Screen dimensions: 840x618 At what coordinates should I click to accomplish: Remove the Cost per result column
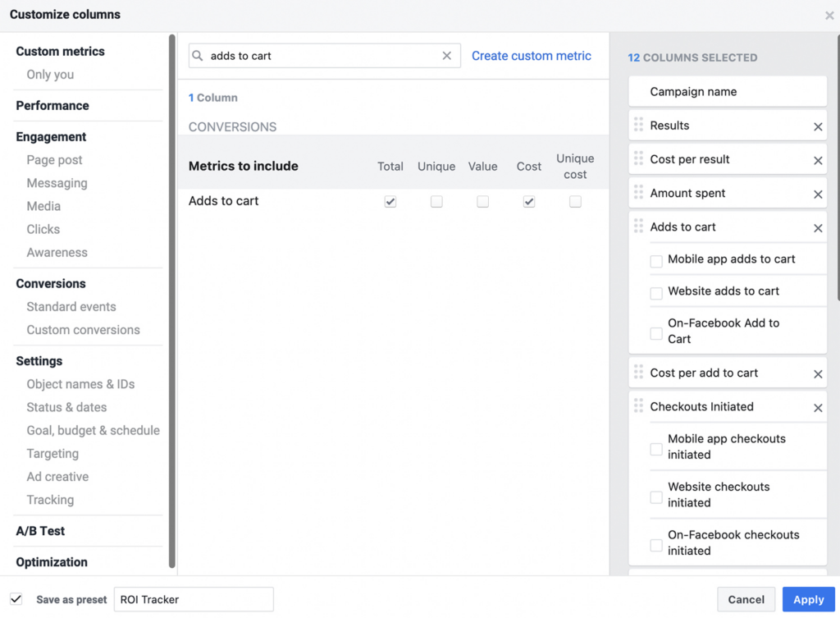pos(818,161)
